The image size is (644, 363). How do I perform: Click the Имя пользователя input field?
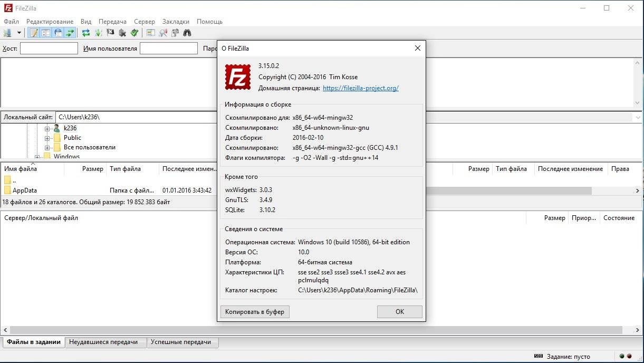(169, 49)
